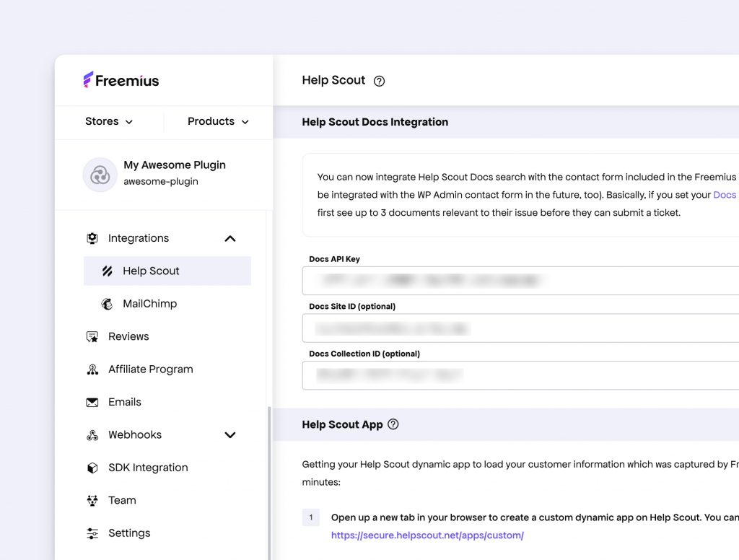739x560 pixels.
Task: Click the sidebar vertical scrollbar
Action: click(269, 484)
